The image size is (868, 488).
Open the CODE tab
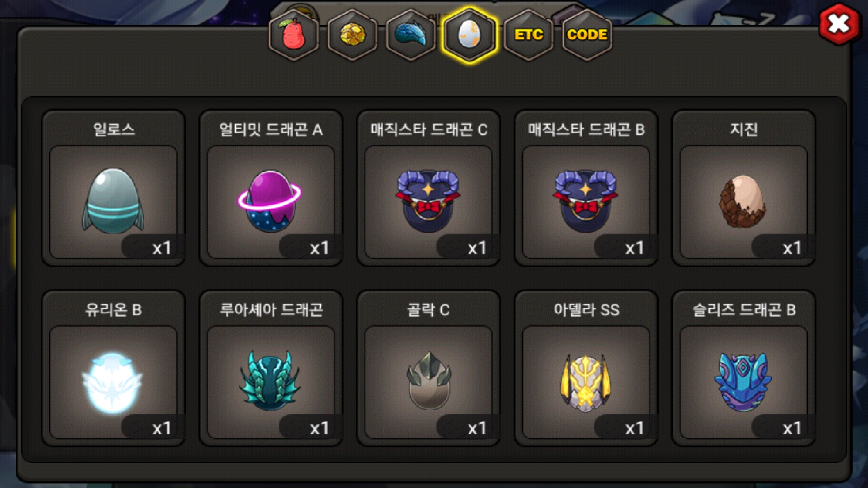tap(587, 35)
